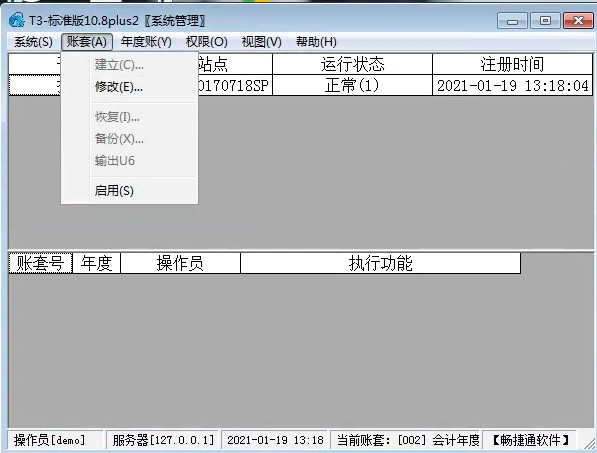The width and height of the screenshot is (597, 453).
Task: Open the 视图(V) menu
Action: pos(262,41)
